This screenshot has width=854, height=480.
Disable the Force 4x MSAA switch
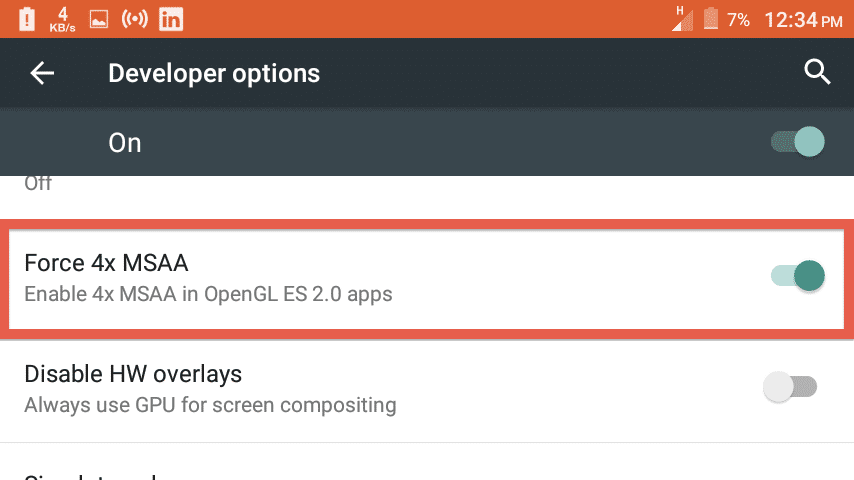798,276
